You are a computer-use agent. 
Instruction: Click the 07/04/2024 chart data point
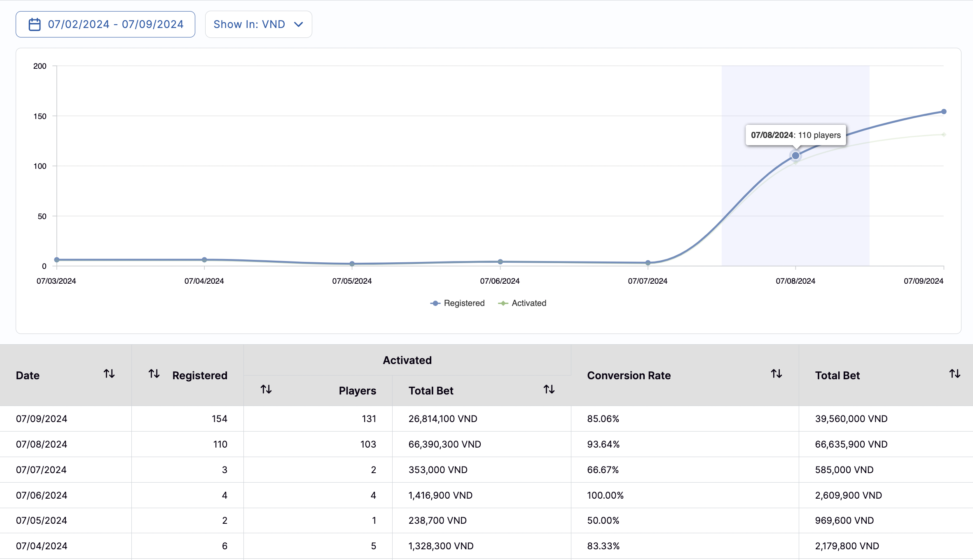coord(204,260)
